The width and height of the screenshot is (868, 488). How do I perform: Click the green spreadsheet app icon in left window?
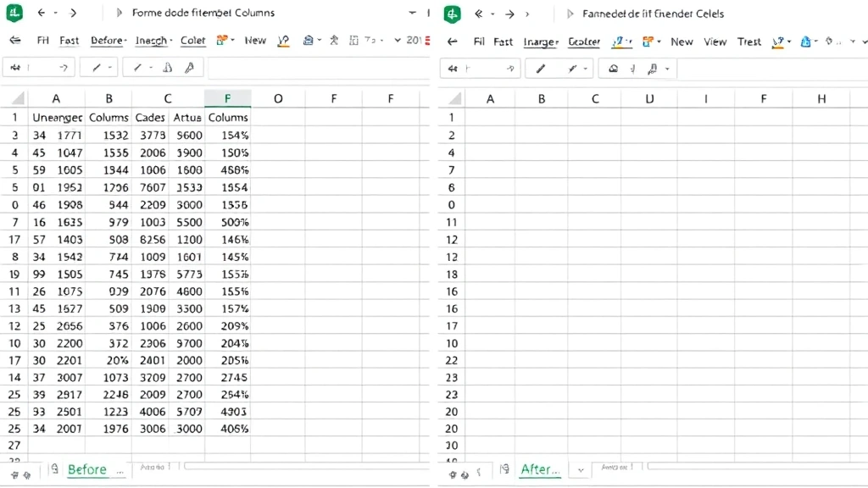tap(14, 13)
